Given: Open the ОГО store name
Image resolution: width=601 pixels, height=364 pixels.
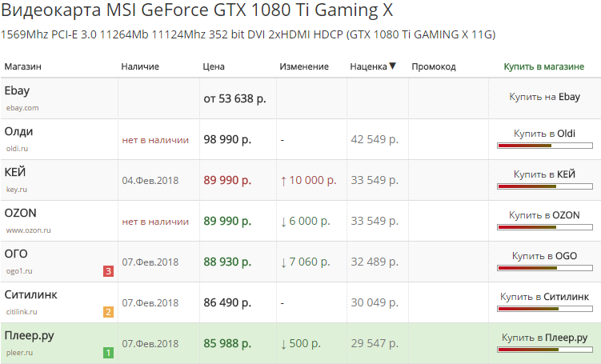Looking at the screenshot, I should click(x=16, y=254).
